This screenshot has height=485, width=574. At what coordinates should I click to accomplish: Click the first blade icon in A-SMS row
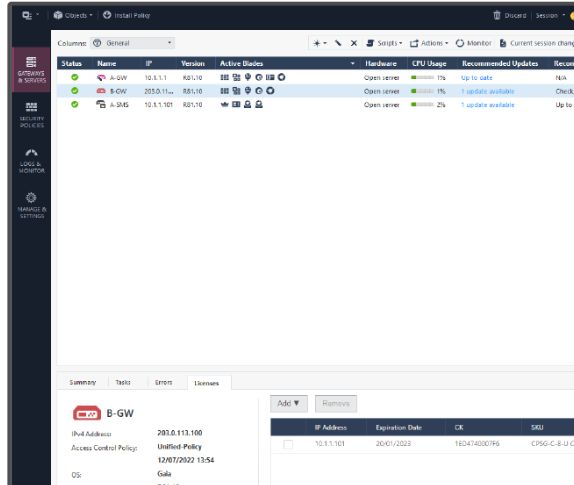[x=225, y=105]
